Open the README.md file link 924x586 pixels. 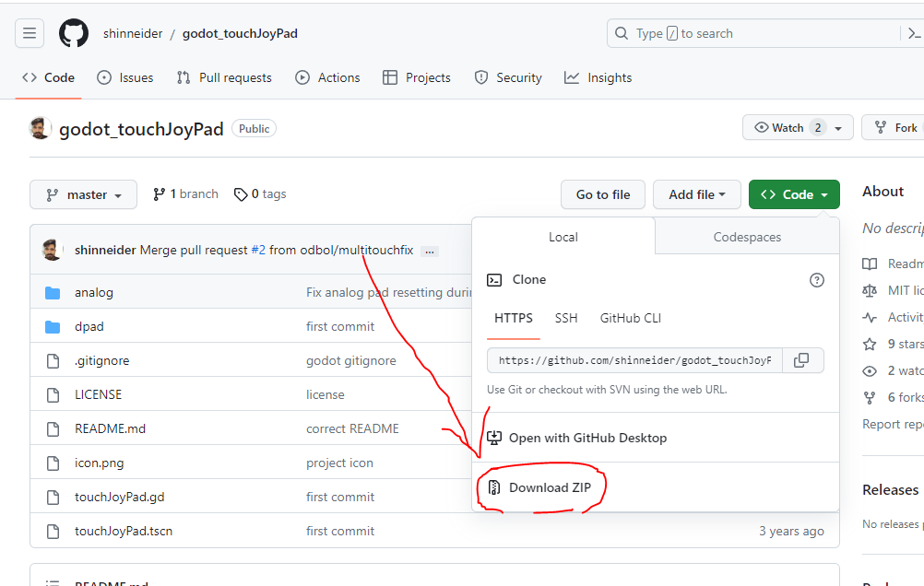110,428
